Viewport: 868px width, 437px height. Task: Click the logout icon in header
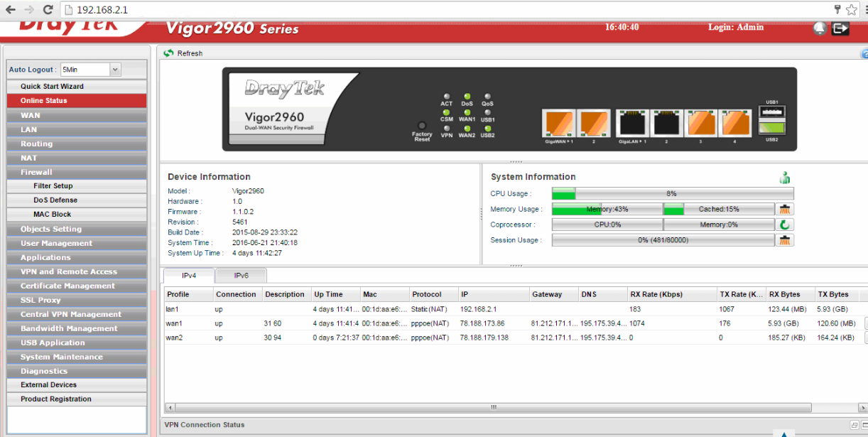841,28
